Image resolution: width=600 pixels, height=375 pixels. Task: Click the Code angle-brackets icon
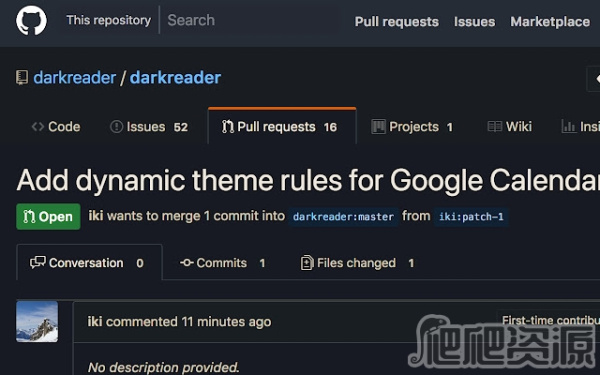(x=38, y=127)
